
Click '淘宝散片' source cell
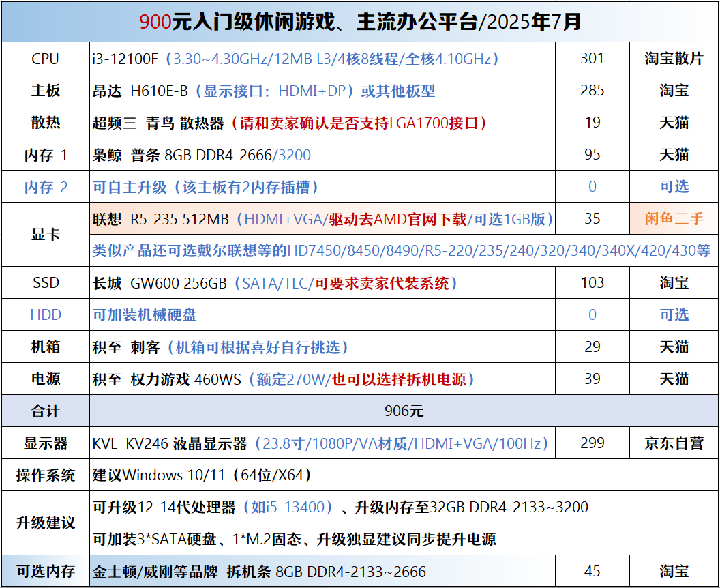click(674, 59)
